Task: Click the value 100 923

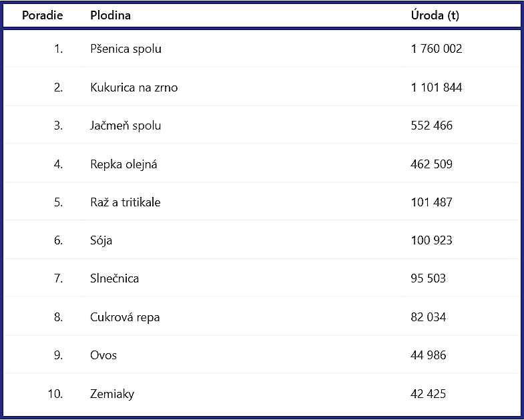Action: (x=431, y=240)
